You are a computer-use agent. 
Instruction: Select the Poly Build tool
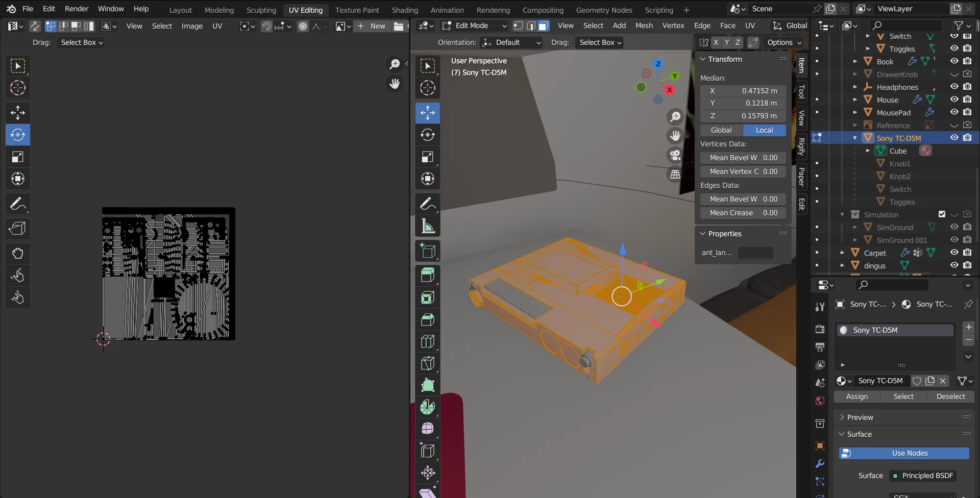(x=428, y=385)
